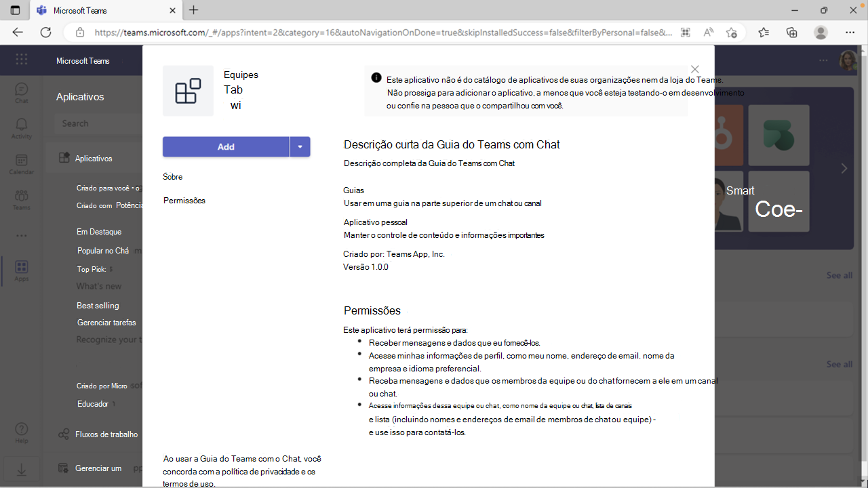Close the Microsoft Teams browser tab
Image resolution: width=868 pixels, height=488 pixels.
coord(172,10)
